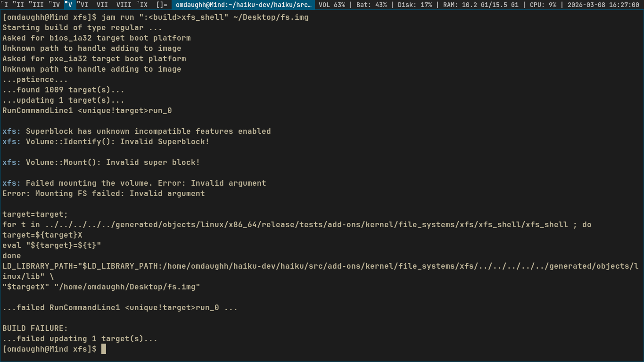This screenshot has width=644, height=362.
Task: Click the date and time clock
Action: pyautogui.click(x=603, y=5)
